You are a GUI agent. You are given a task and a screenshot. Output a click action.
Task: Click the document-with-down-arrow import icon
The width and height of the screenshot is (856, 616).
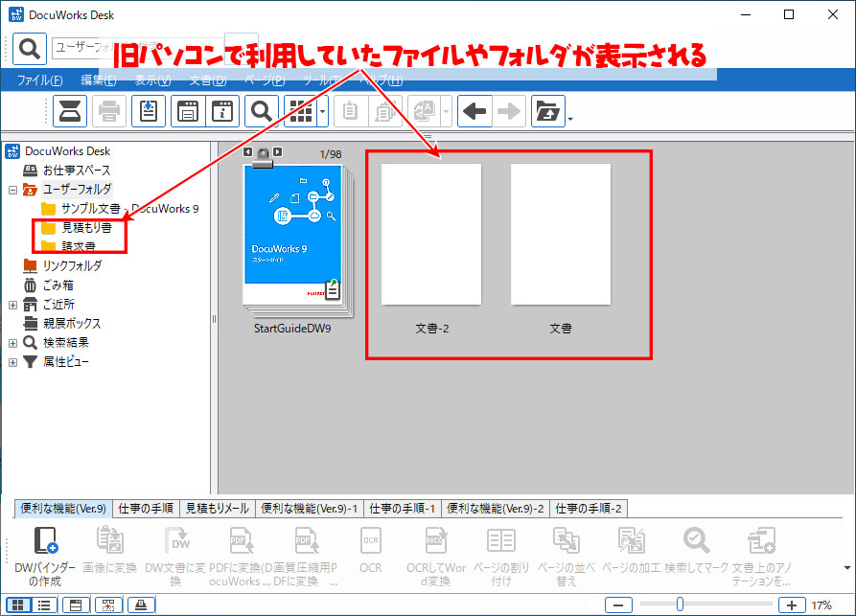149,111
